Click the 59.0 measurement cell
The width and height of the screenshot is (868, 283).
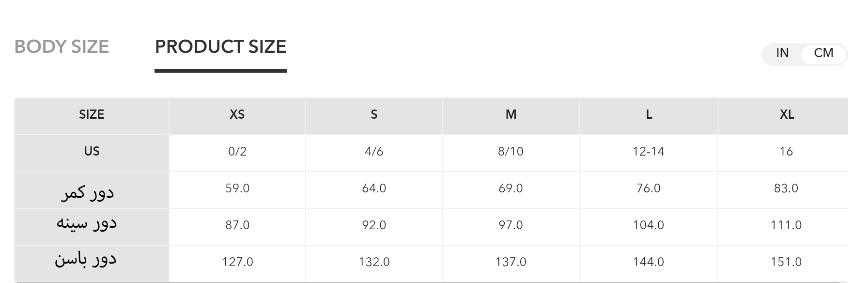(x=237, y=188)
